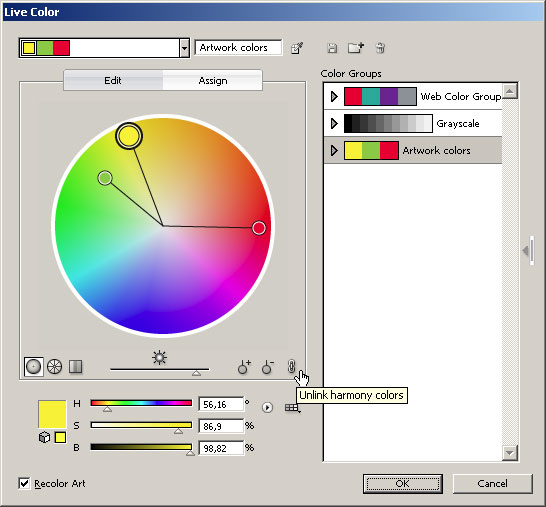Image resolution: width=546 pixels, height=507 pixels.
Task: Expand the Web Color Group triangle
Action: (x=334, y=96)
